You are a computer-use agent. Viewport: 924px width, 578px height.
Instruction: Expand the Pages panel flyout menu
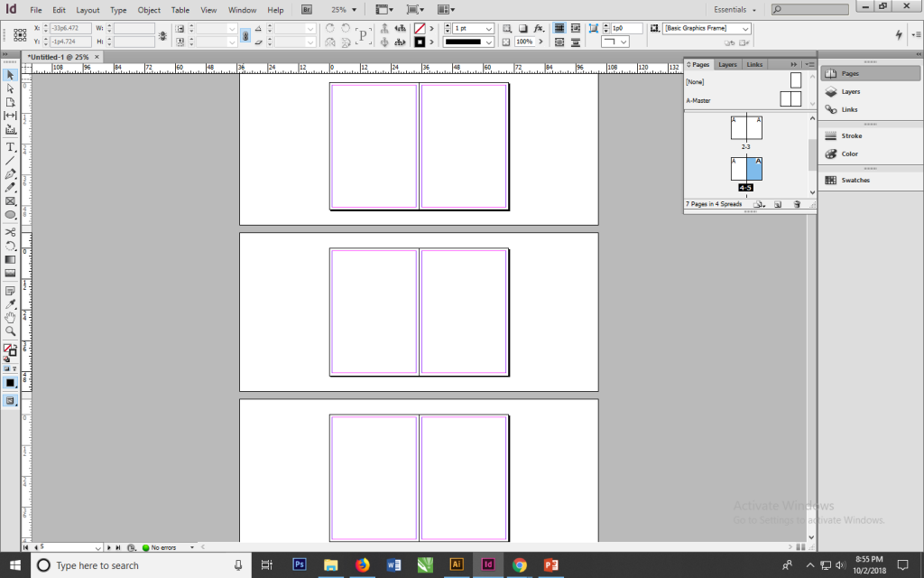pos(810,64)
